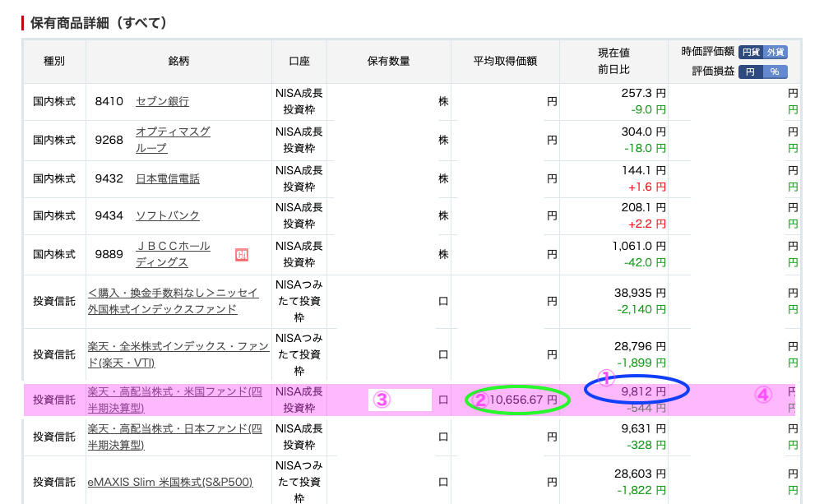Click fund price 28,796 円
The width and height of the screenshot is (824, 504).
(640, 346)
